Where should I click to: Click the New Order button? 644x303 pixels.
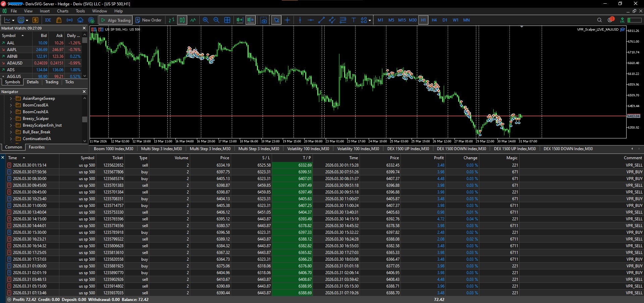click(149, 20)
